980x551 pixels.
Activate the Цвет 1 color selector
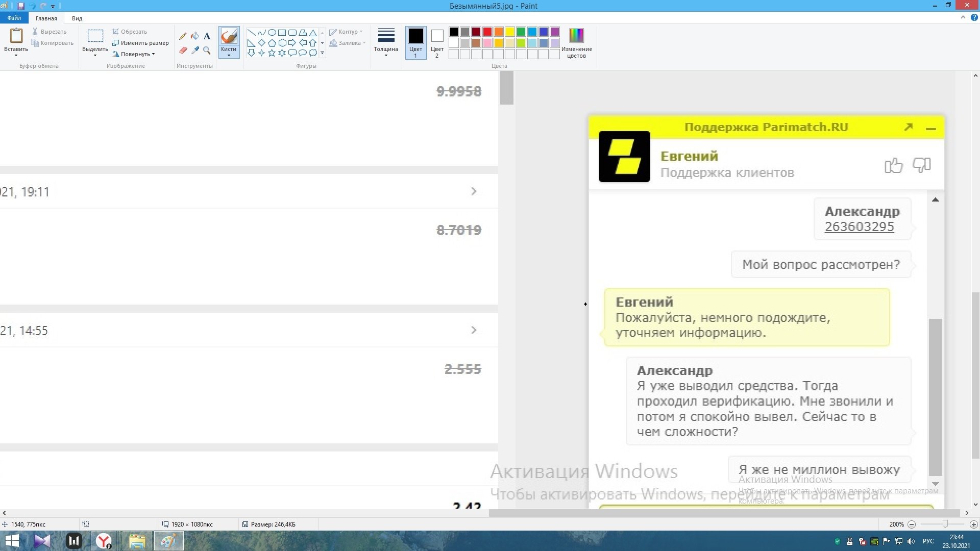415,42
